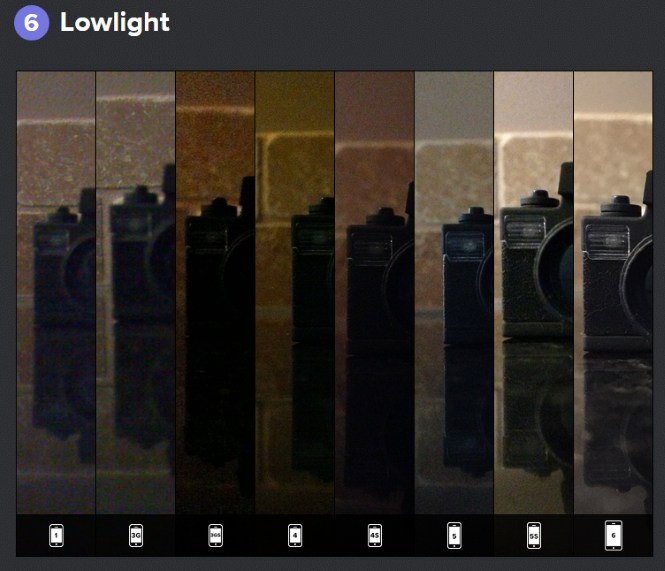View the iPhone 4S lowlight photo strip
This screenshot has height=571, width=665.
tap(375, 292)
